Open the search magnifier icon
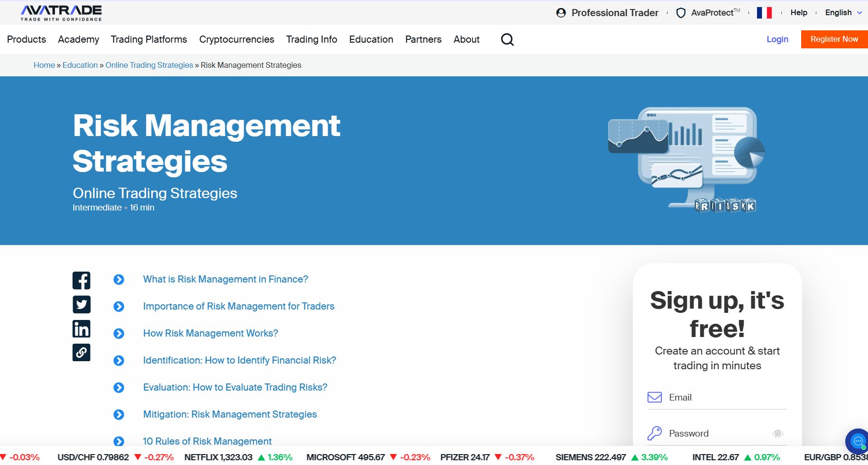This screenshot has height=465, width=868. [507, 39]
